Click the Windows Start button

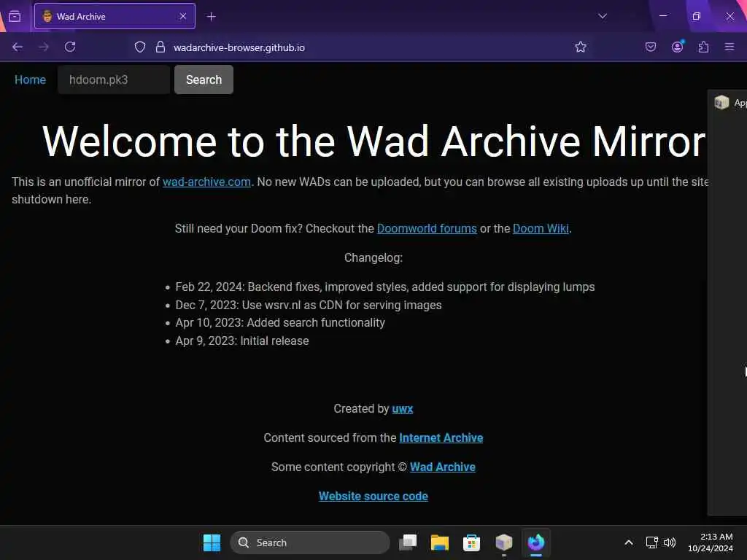pos(212,542)
